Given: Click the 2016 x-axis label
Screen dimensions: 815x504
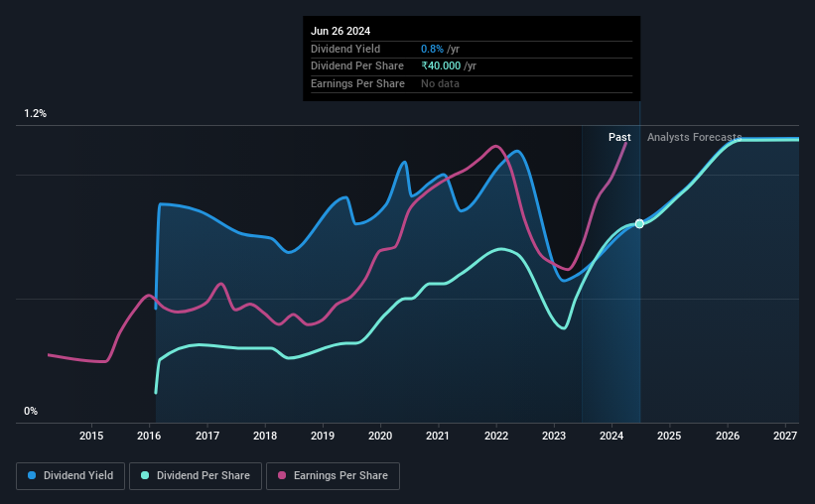Looking at the screenshot, I should tap(149, 436).
